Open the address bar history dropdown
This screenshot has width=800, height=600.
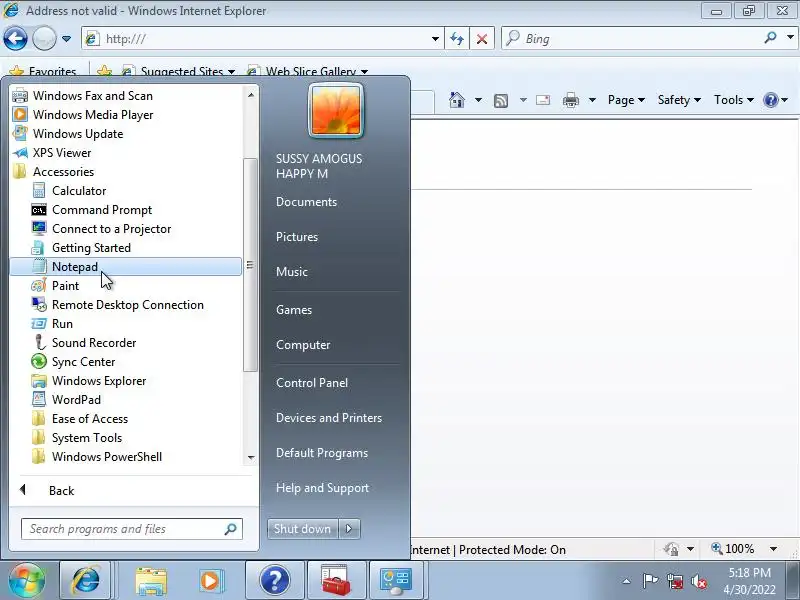[435, 39]
